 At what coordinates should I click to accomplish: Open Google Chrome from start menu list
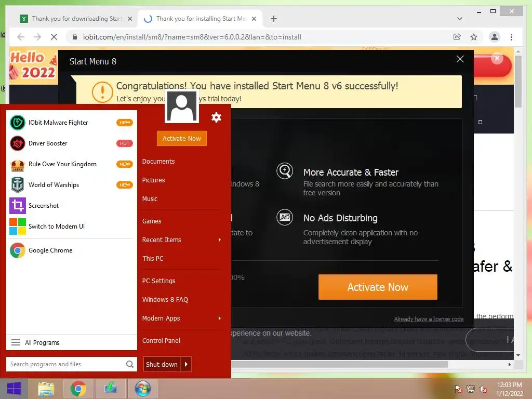[71, 250]
